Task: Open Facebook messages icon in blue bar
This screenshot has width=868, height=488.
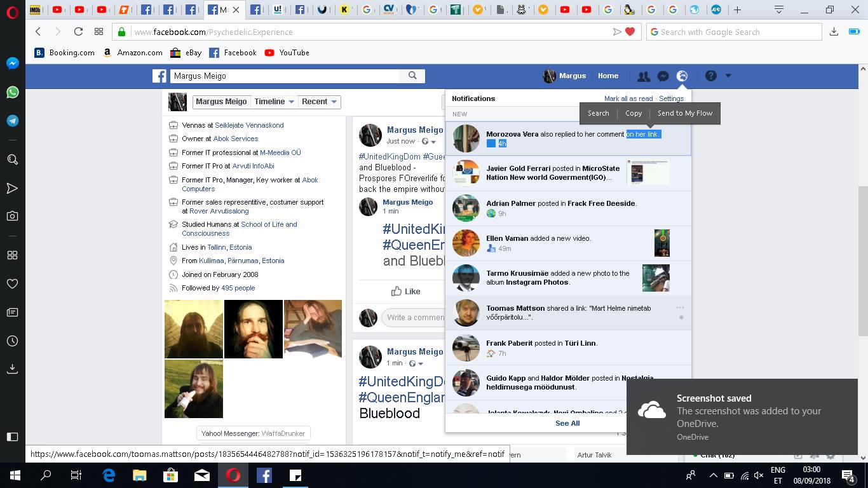Action: (663, 76)
